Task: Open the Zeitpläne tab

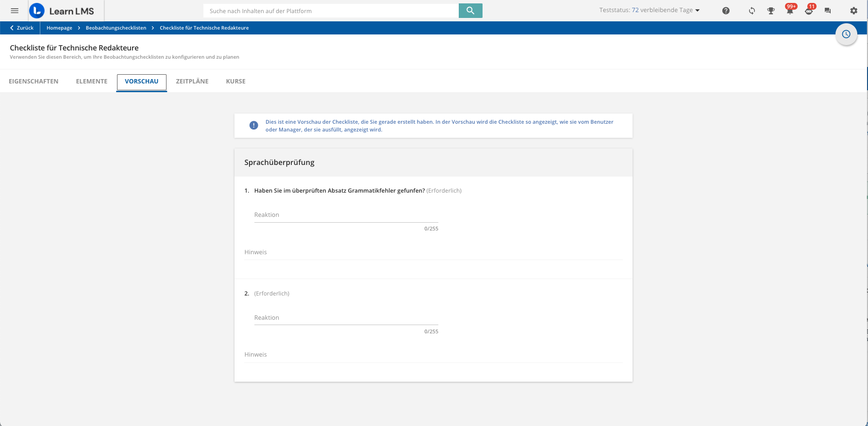Action: (x=192, y=82)
